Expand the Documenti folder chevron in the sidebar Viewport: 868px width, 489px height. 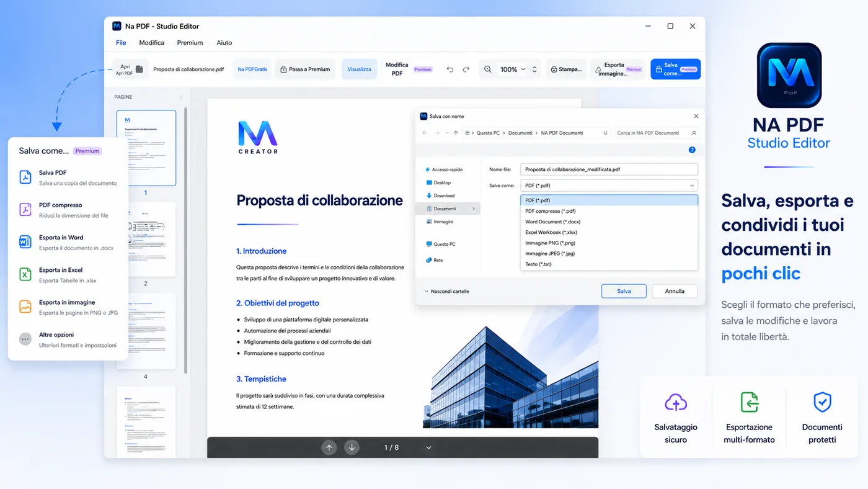point(474,209)
